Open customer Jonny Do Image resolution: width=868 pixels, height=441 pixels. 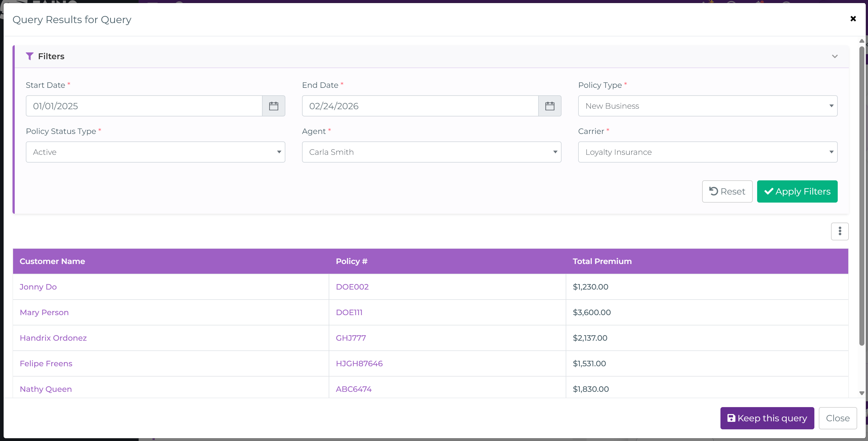point(38,287)
